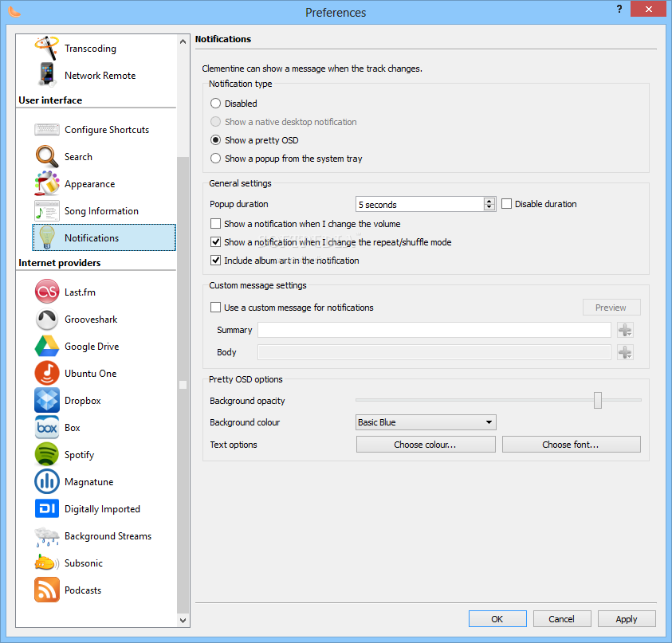
Task: Click the OK button
Action: point(497,619)
